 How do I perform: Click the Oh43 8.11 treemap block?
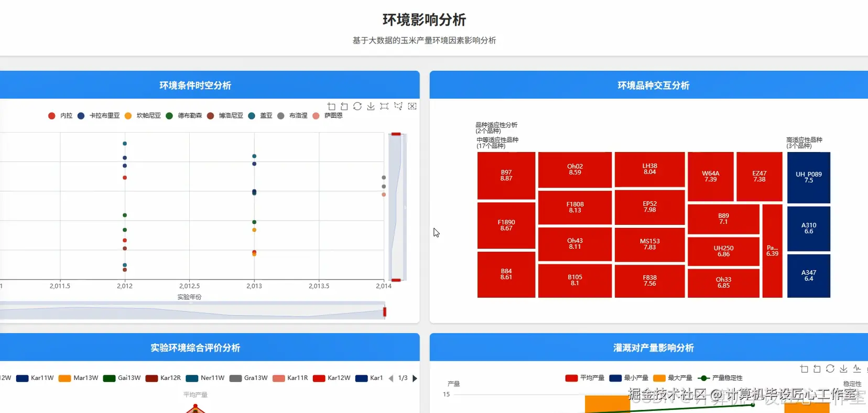tap(575, 244)
